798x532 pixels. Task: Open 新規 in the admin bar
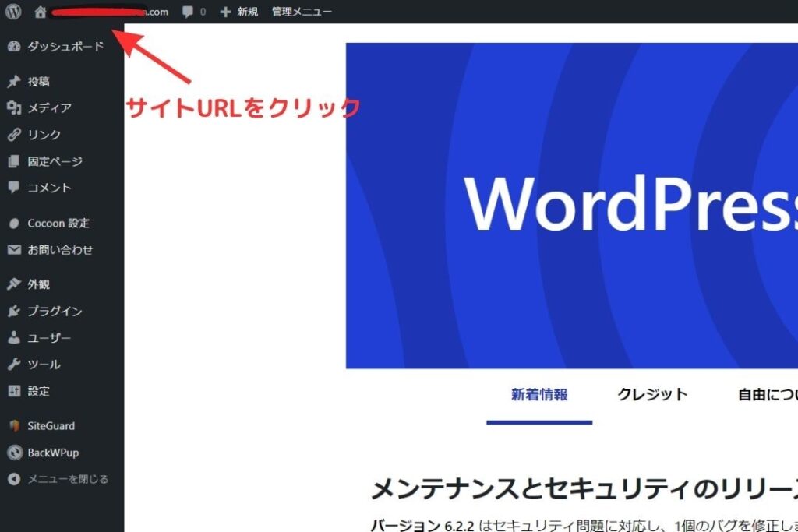click(247, 12)
